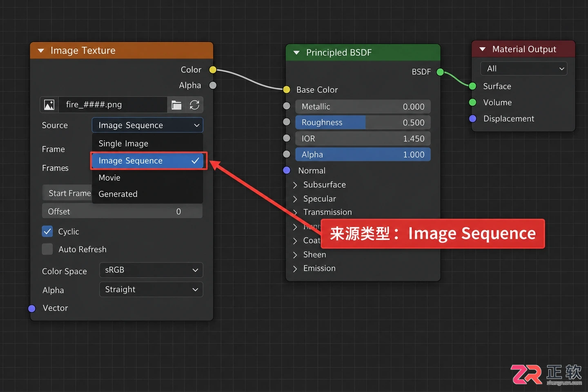The image size is (588, 392).
Task: Click the Base Color input socket
Action: (287, 89)
